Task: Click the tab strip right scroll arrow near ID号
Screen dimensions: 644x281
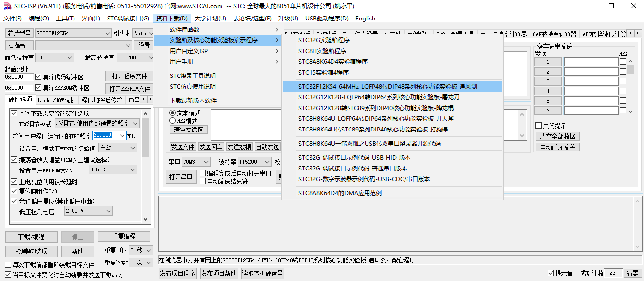Action: click(x=150, y=100)
